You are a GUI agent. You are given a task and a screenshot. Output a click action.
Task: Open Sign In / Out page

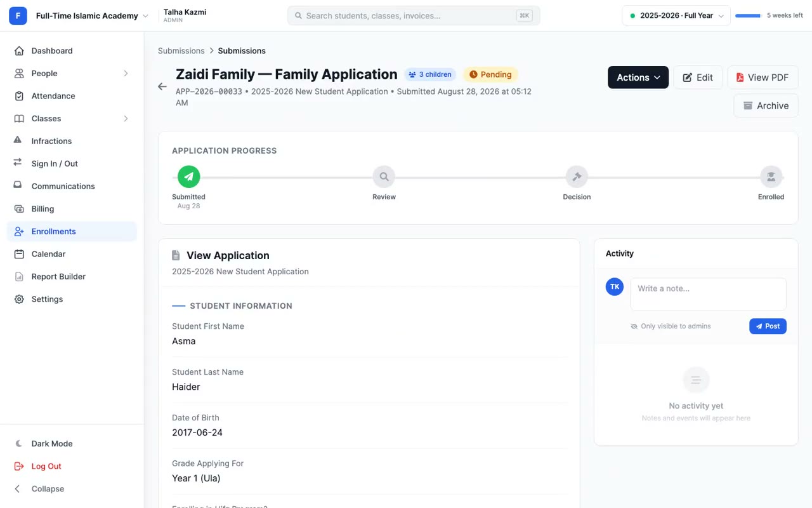(x=72, y=164)
